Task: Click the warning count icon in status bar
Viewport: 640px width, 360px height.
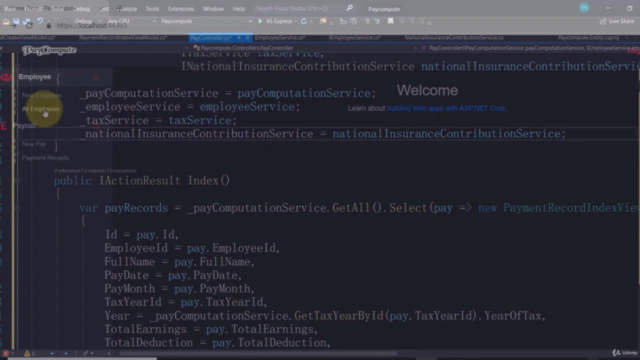Action: point(27,353)
